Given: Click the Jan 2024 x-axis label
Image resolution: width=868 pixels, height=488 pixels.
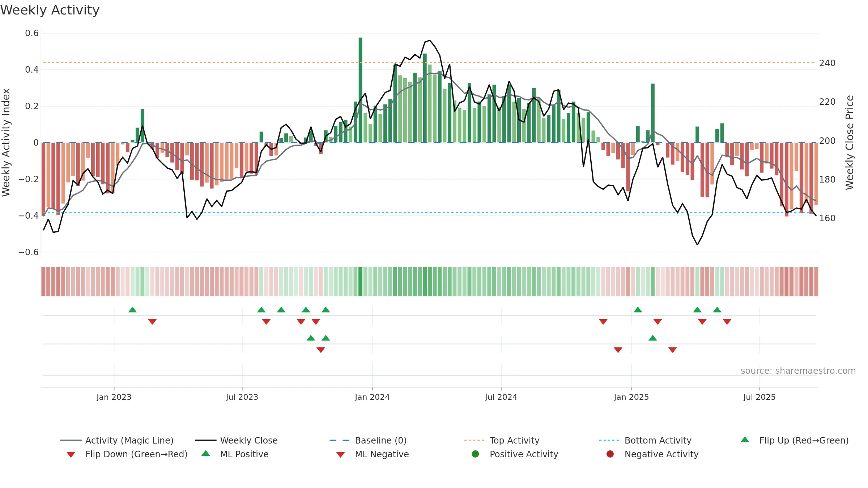Looking at the screenshot, I should (372, 397).
